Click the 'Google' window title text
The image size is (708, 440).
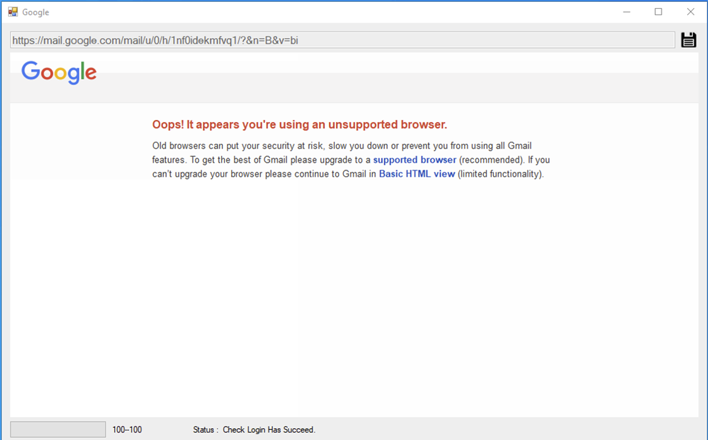(x=36, y=12)
